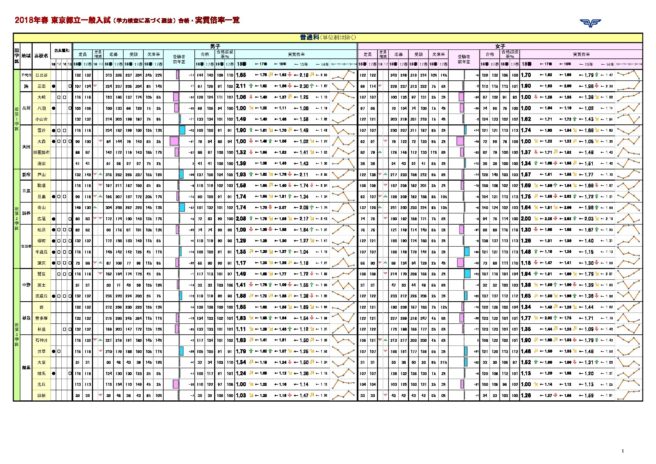The width and height of the screenshot is (656, 464).
Task: Click the girls' bold ratio 1.62
Action: click(526, 119)
